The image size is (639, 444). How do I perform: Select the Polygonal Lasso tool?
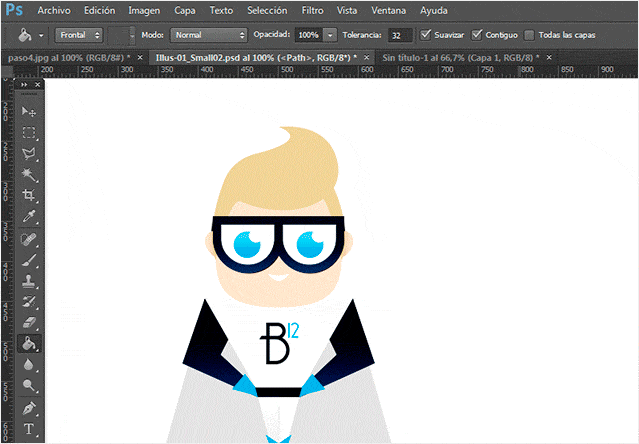[30, 153]
